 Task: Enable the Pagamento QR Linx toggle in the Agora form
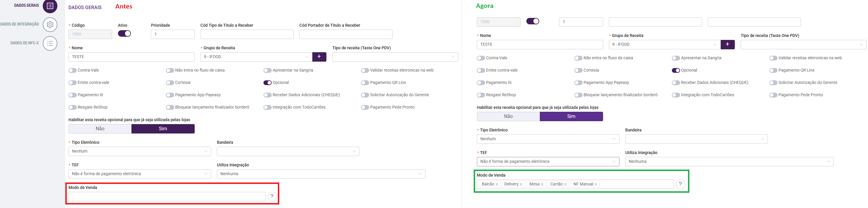pos(773,70)
